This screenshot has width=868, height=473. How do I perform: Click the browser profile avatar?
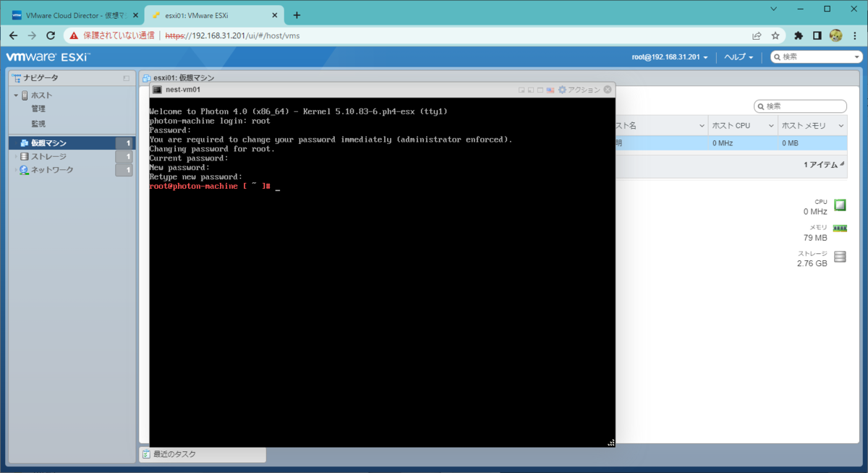[x=835, y=35]
